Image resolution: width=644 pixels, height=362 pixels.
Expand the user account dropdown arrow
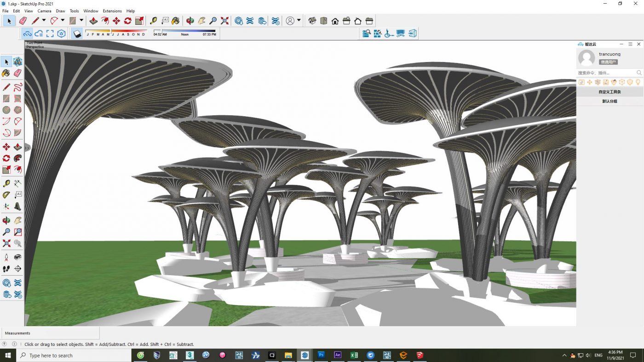pos(299,21)
